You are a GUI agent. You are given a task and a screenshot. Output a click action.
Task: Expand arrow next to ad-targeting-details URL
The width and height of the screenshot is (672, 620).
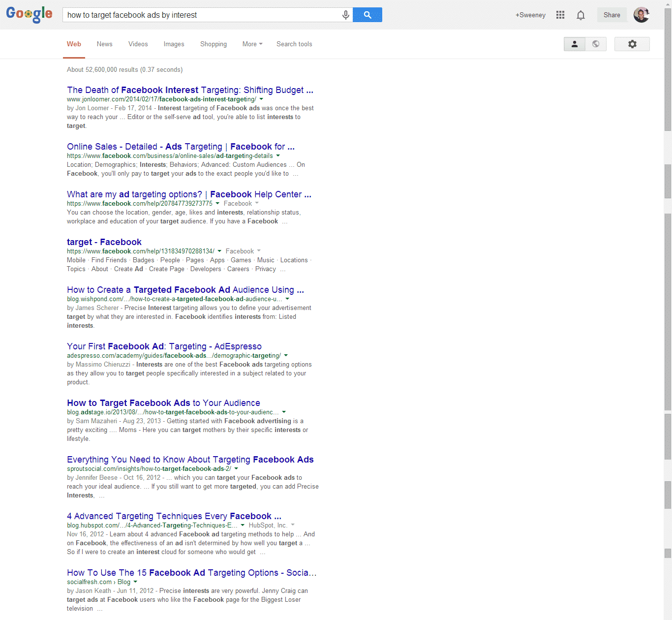278,156
